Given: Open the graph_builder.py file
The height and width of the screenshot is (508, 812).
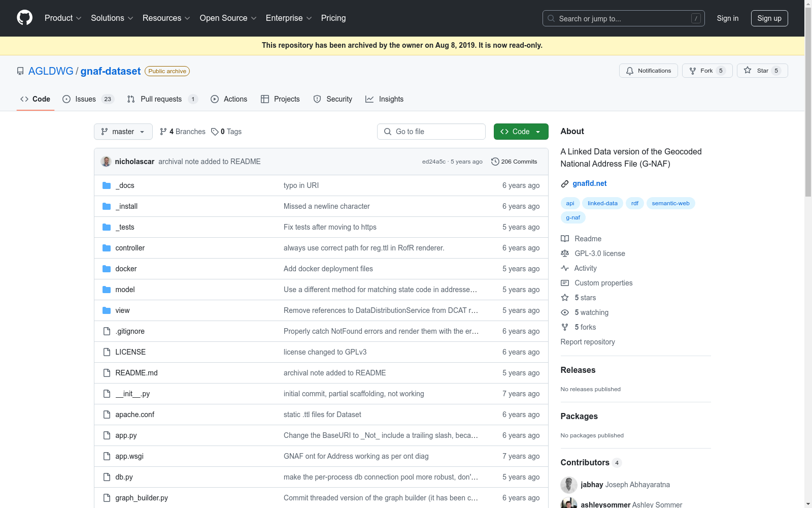Looking at the screenshot, I should coord(142,498).
